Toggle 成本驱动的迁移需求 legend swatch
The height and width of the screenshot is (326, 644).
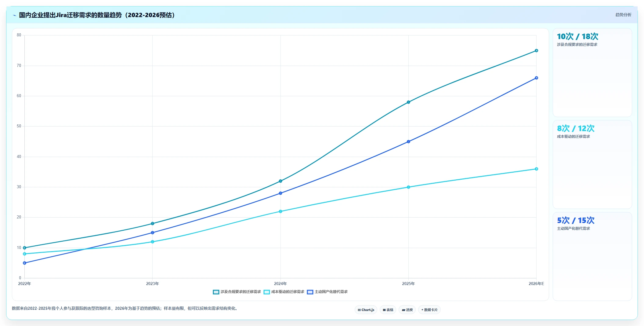[267, 292]
